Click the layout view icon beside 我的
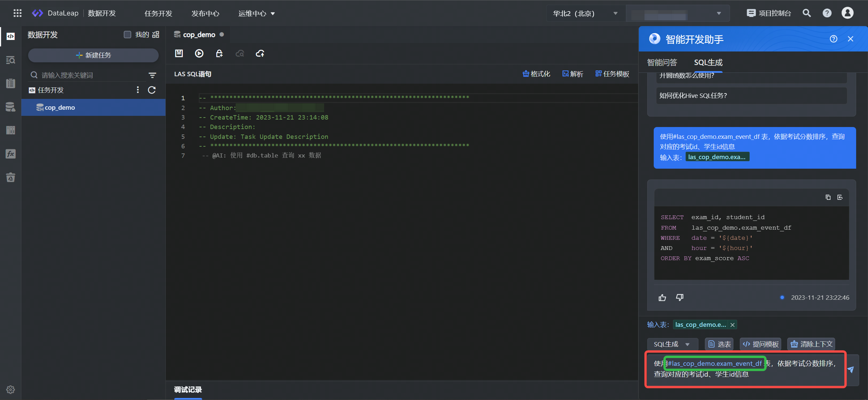 [156, 35]
